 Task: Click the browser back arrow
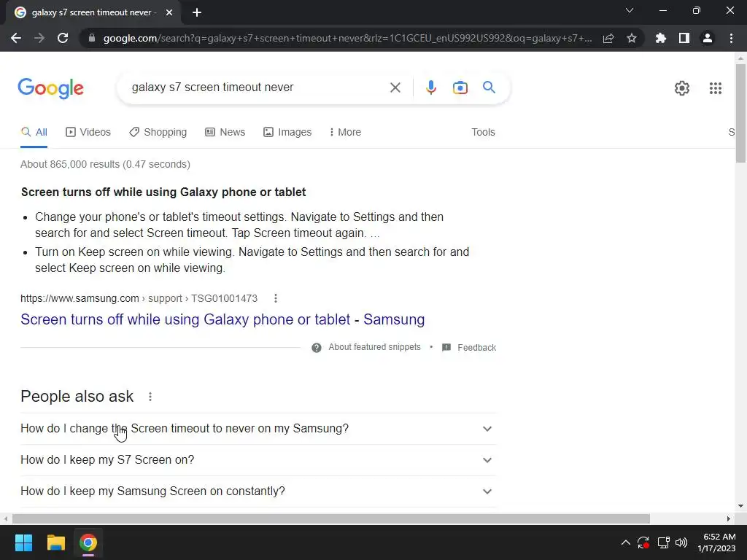(16, 38)
